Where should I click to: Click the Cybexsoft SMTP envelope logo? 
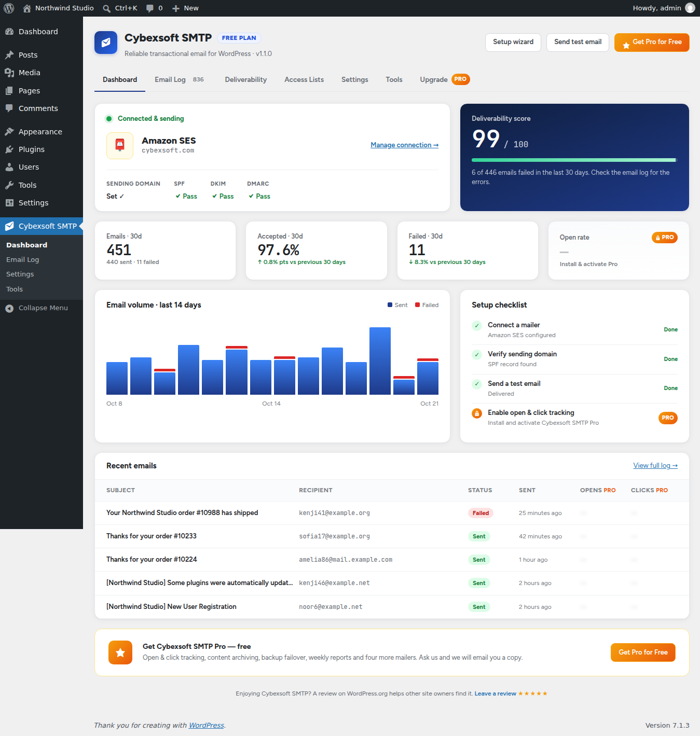(106, 43)
